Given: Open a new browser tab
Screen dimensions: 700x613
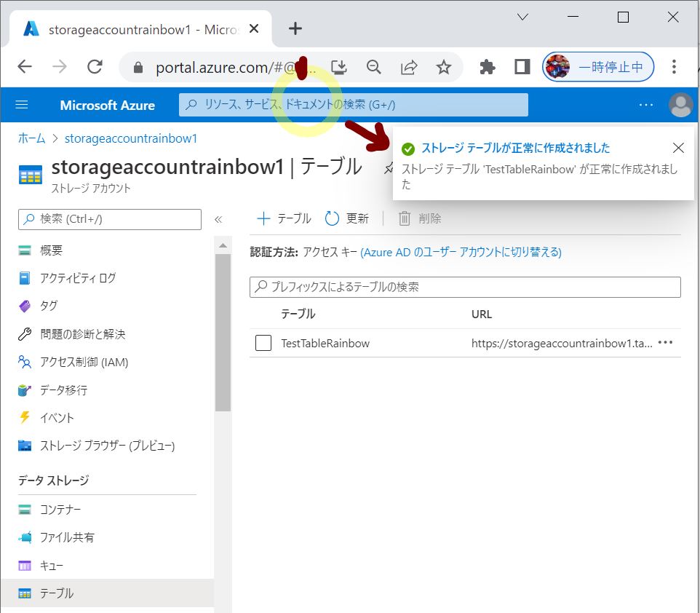Looking at the screenshot, I should (x=295, y=29).
